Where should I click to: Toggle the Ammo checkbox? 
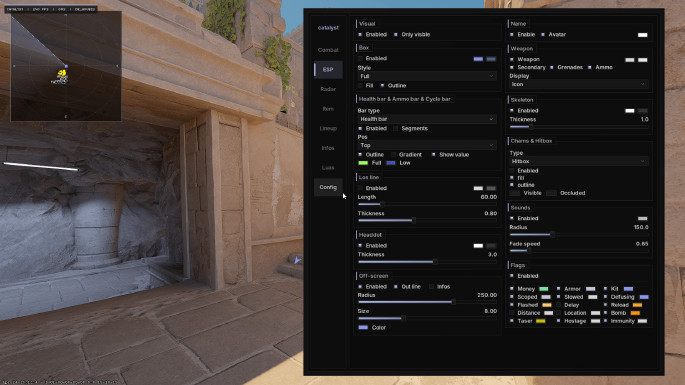tap(590, 67)
